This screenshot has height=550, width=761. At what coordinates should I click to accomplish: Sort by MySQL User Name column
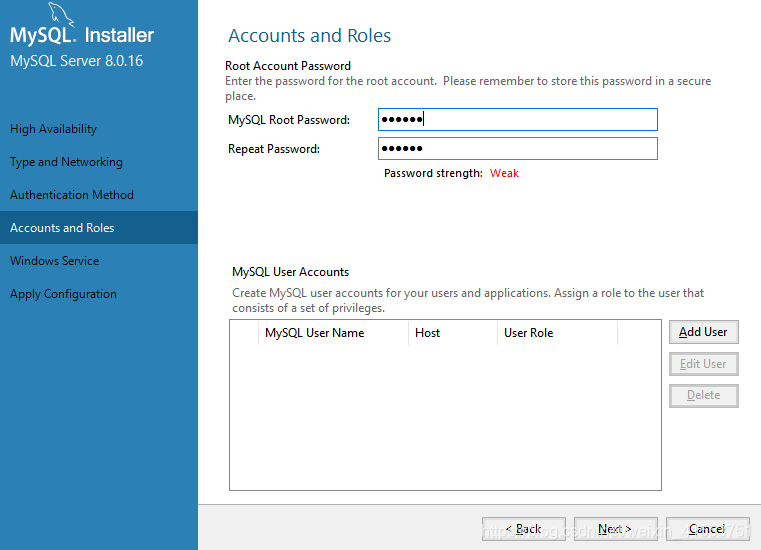333,333
